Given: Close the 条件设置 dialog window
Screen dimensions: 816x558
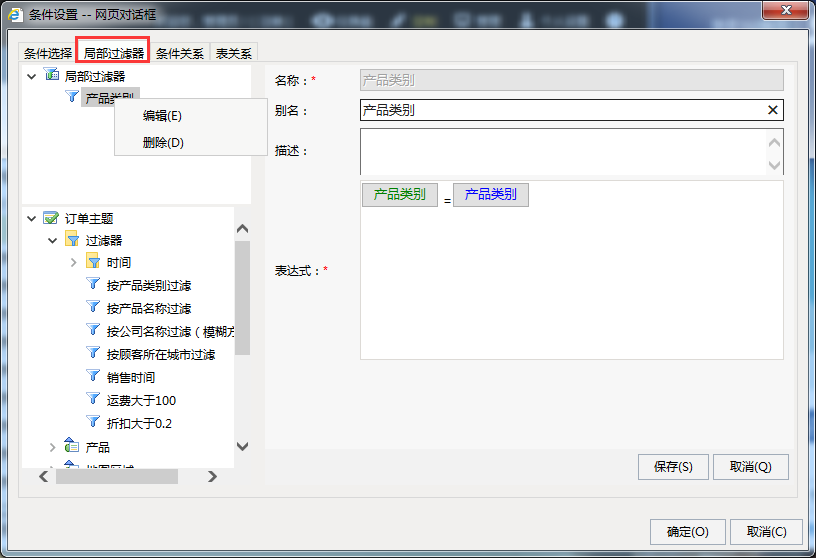Looking at the screenshot, I should pyautogui.click(x=786, y=10).
